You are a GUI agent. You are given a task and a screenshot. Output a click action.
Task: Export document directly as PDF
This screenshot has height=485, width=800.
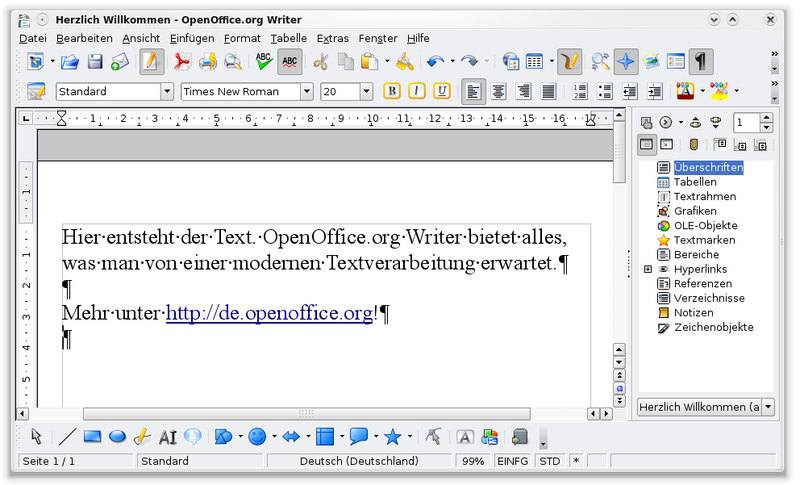pyautogui.click(x=182, y=62)
